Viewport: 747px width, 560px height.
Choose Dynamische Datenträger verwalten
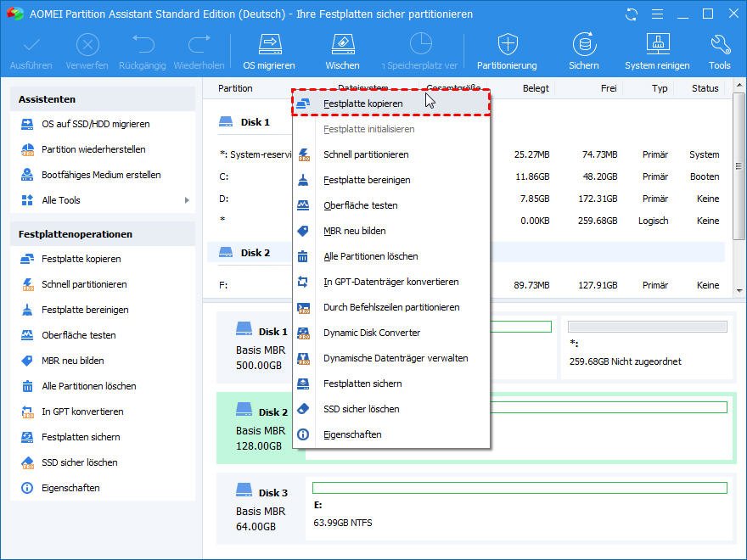coord(391,359)
